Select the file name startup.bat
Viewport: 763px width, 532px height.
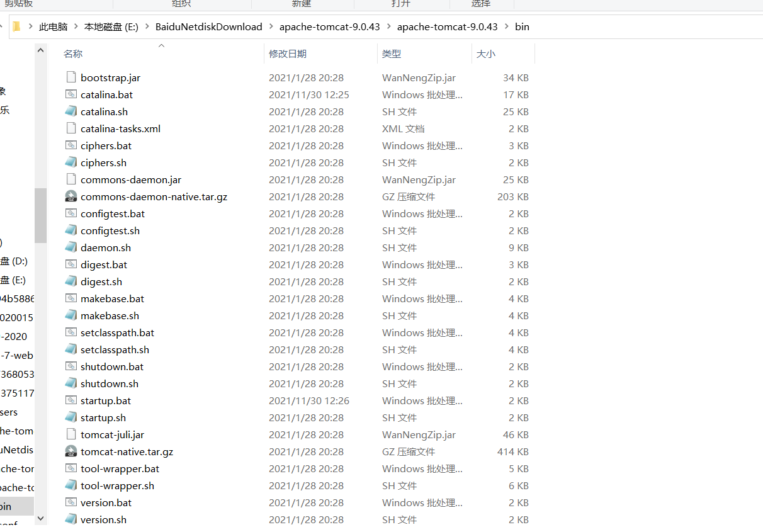(x=106, y=400)
